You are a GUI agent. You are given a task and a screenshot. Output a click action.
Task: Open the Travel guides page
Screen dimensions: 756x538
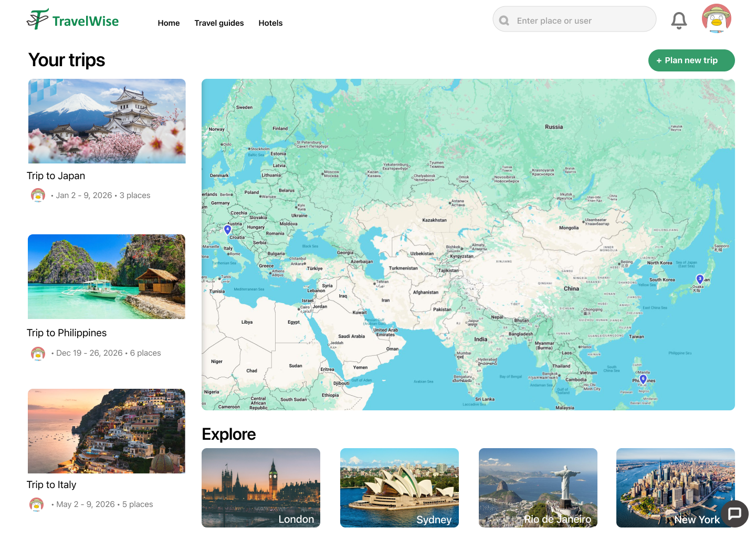(x=219, y=23)
